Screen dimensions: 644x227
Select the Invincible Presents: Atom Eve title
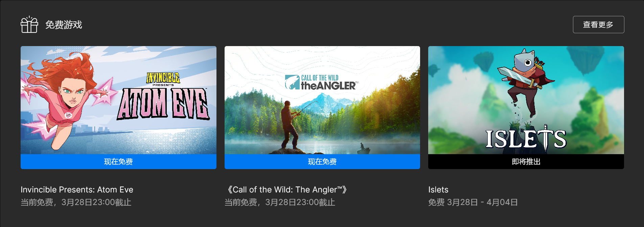click(77, 190)
